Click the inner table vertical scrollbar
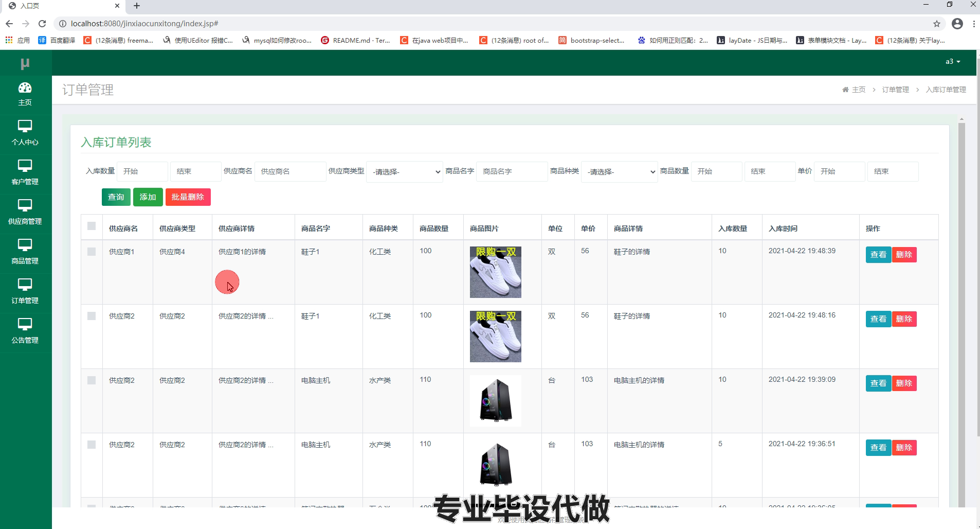The height and width of the screenshot is (529, 980). (961, 314)
